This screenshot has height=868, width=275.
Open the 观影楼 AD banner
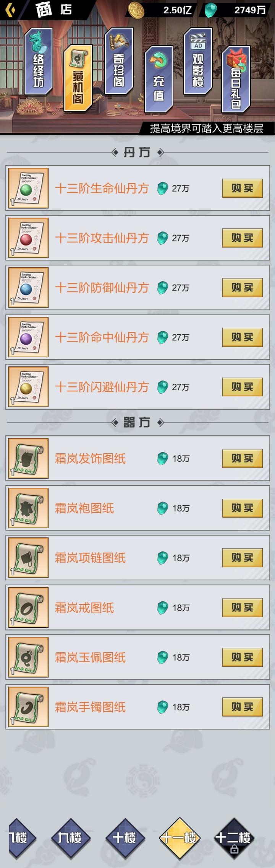[x=198, y=60]
